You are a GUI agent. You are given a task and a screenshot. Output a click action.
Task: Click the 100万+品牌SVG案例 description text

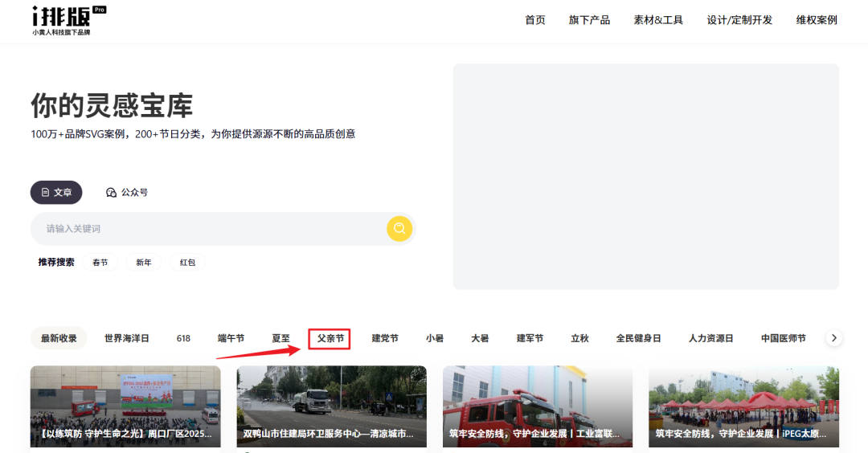click(193, 134)
